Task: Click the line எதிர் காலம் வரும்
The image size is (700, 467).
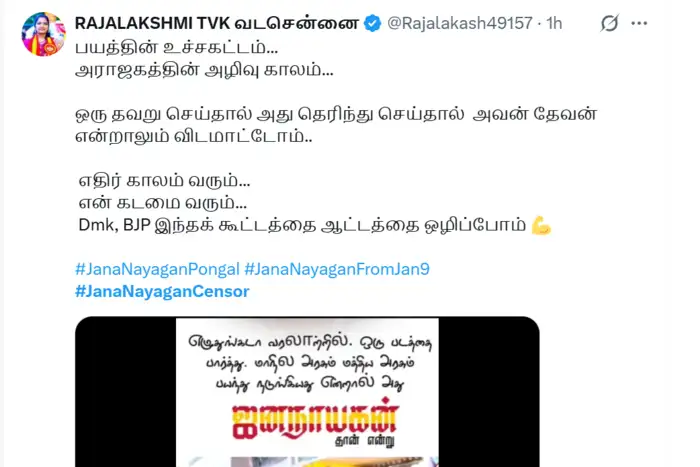Action: tap(164, 181)
